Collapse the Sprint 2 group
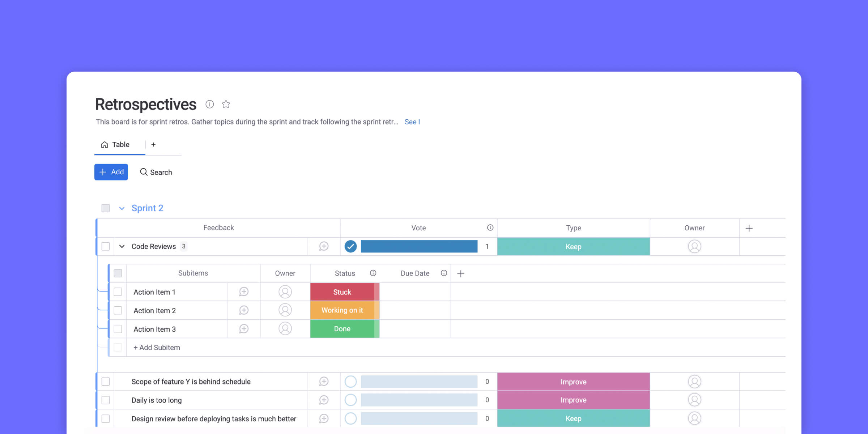The image size is (868, 434). click(x=122, y=208)
